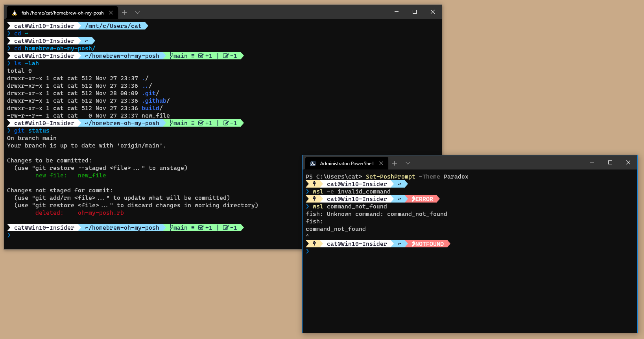Image resolution: width=644 pixels, height=339 pixels.
Task: Click the .github/ directory entry
Action: tap(156, 101)
